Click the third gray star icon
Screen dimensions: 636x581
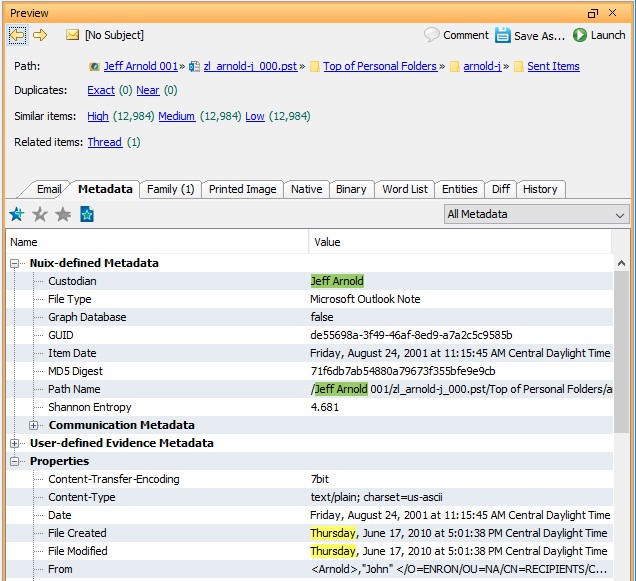(63, 214)
